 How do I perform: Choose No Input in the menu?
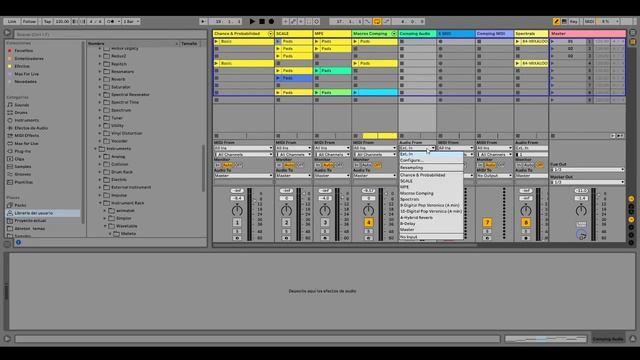pyautogui.click(x=431, y=237)
